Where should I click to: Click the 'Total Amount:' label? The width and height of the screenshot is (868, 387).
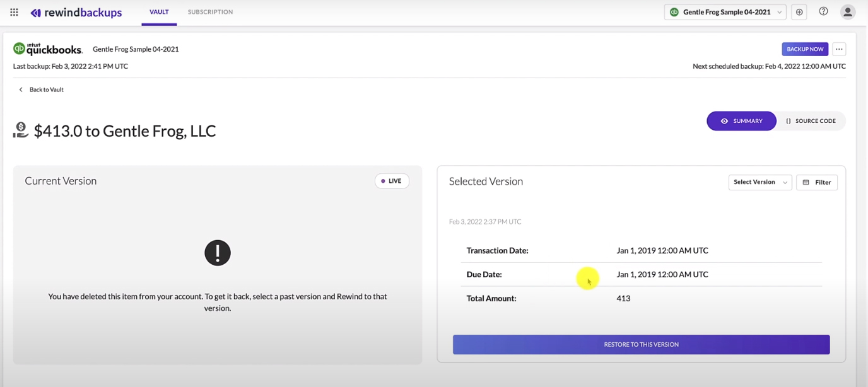tap(491, 299)
